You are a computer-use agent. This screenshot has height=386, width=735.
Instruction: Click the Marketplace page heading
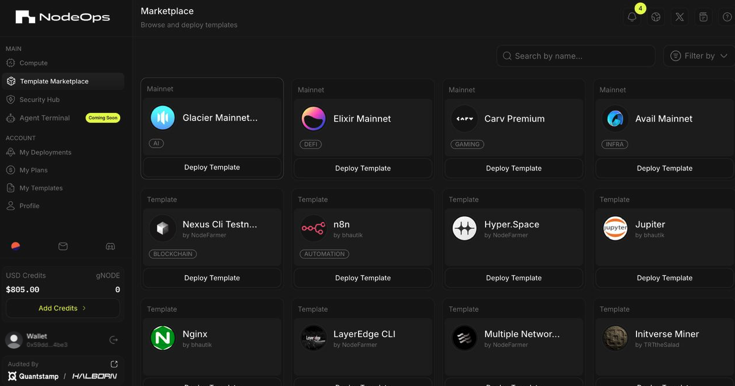pyautogui.click(x=167, y=11)
